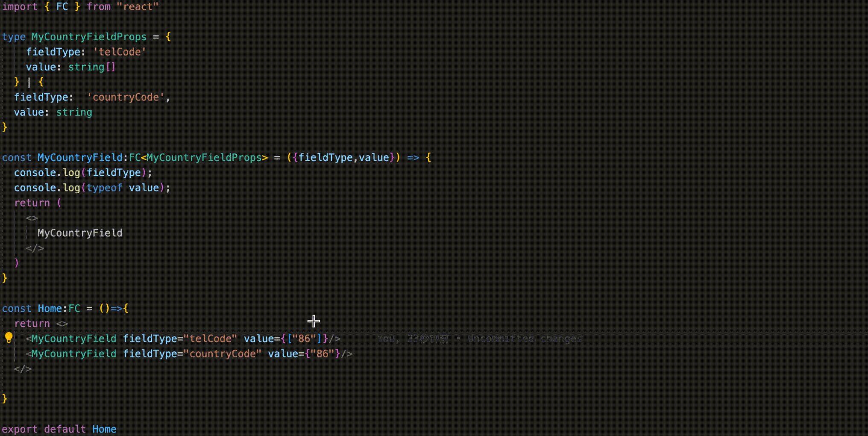Click the return keyword inside MyCountryField
This screenshot has height=436, width=868.
[32, 203]
